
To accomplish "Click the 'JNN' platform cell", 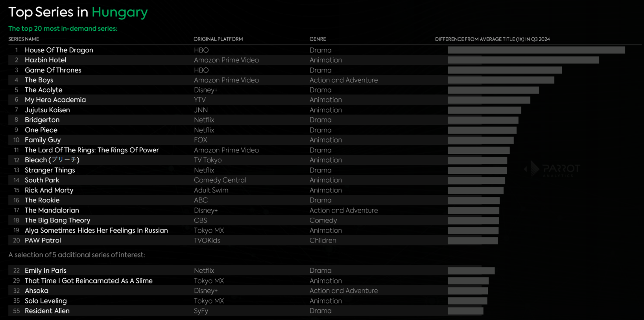I will (x=201, y=110).
